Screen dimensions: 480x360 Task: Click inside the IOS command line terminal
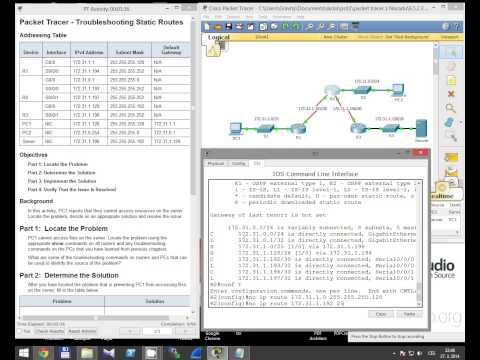(x=313, y=243)
